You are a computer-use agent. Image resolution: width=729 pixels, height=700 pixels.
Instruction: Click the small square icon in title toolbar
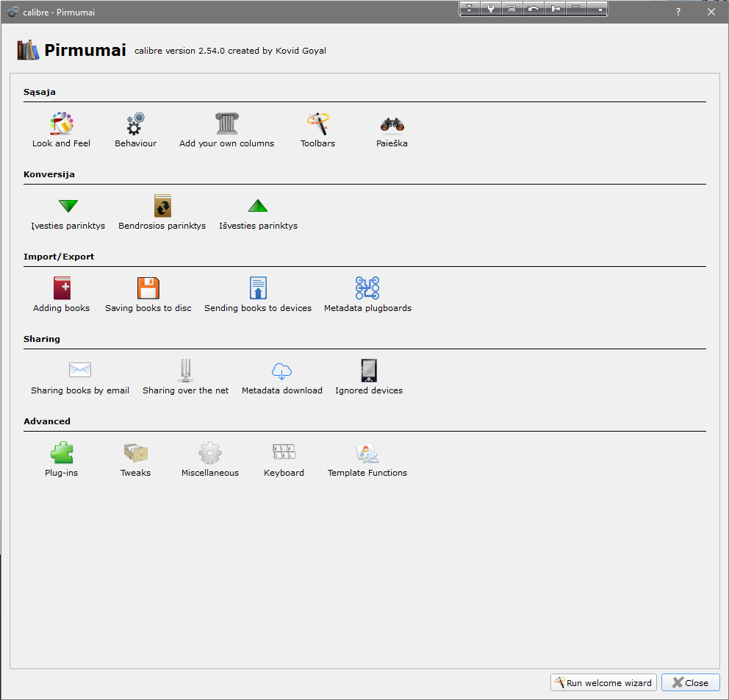[597, 8]
